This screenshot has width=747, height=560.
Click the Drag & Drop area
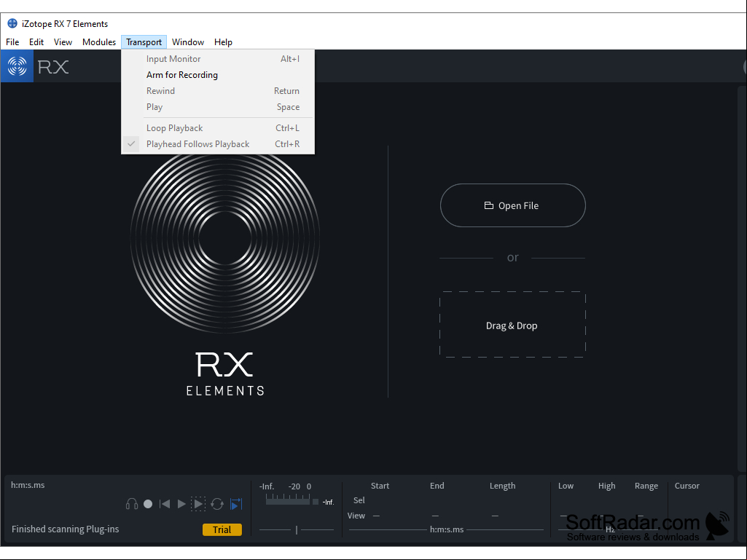coord(512,325)
